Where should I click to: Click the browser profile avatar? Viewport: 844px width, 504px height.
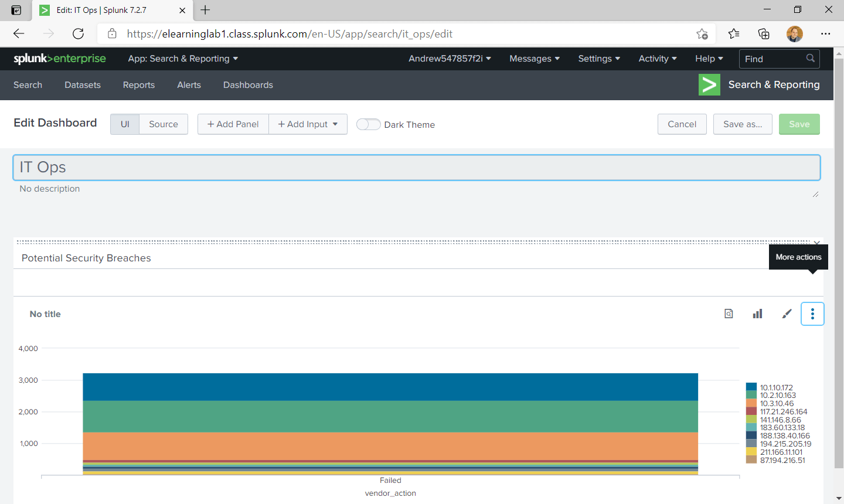pos(795,34)
